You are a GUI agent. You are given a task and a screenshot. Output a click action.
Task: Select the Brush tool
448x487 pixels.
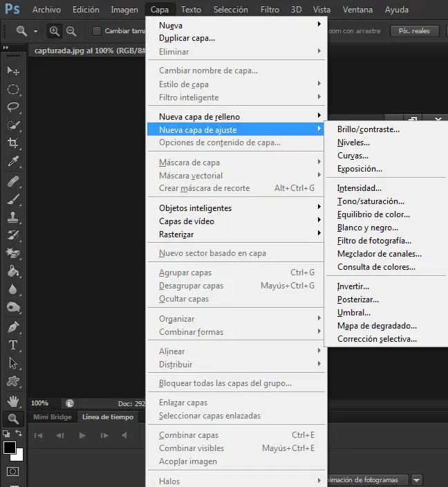(x=13, y=199)
